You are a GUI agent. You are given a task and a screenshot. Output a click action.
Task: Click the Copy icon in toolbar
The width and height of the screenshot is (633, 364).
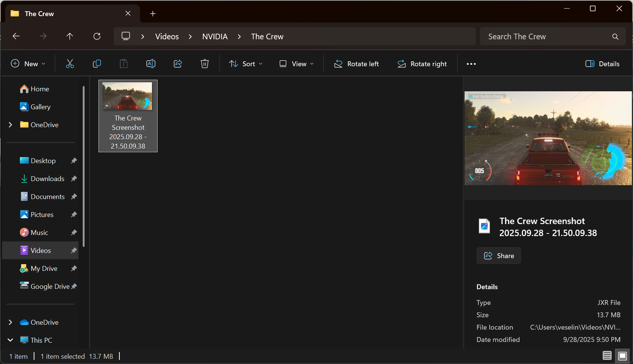pyautogui.click(x=97, y=64)
